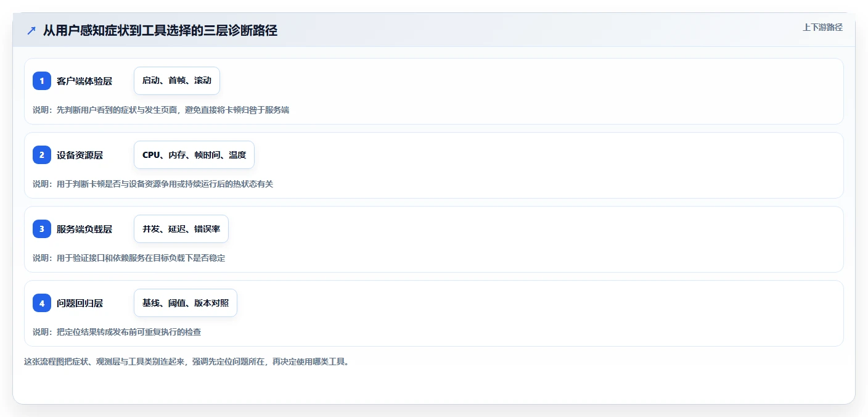The height and width of the screenshot is (417, 868).
Task: Click the 上下游路径 label in the header
Action: [822, 27]
